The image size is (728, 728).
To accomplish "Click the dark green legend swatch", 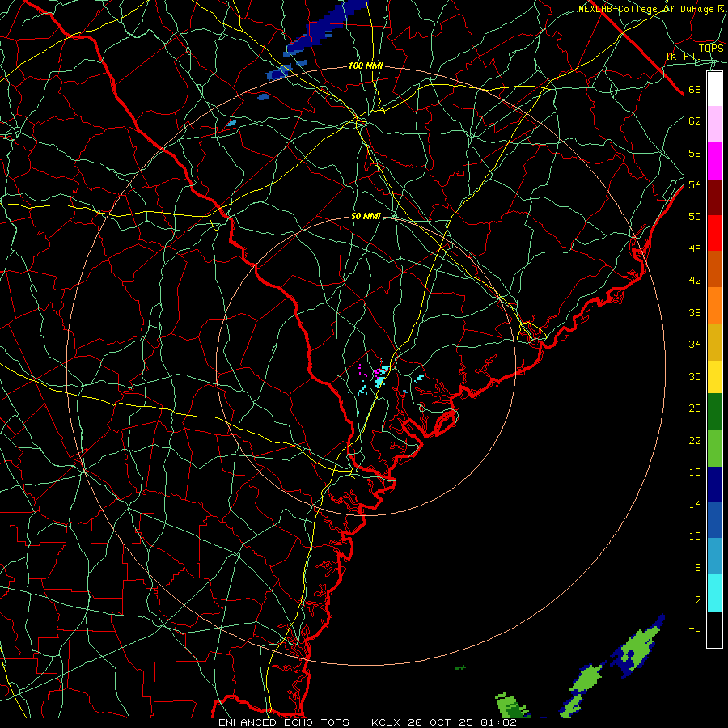I will (x=714, y=412).
